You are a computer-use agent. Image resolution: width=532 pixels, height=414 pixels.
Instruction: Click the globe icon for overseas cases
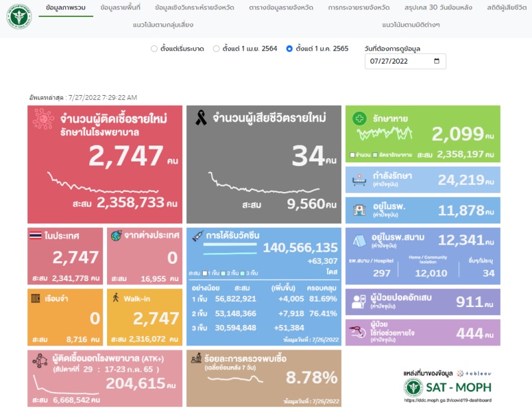tap(116, 235)
